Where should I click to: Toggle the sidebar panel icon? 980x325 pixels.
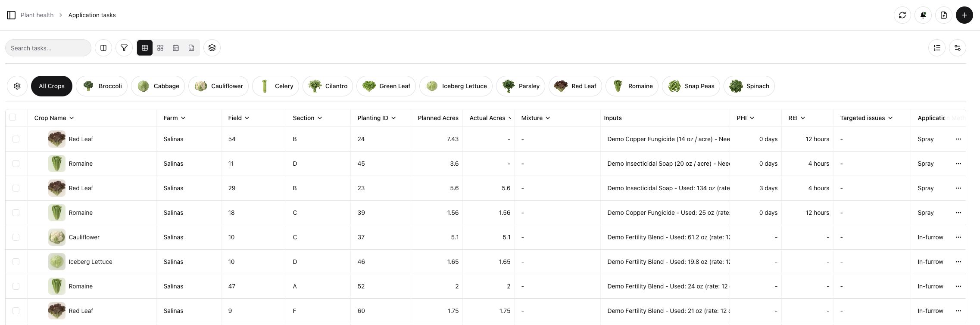coord(12,15)
